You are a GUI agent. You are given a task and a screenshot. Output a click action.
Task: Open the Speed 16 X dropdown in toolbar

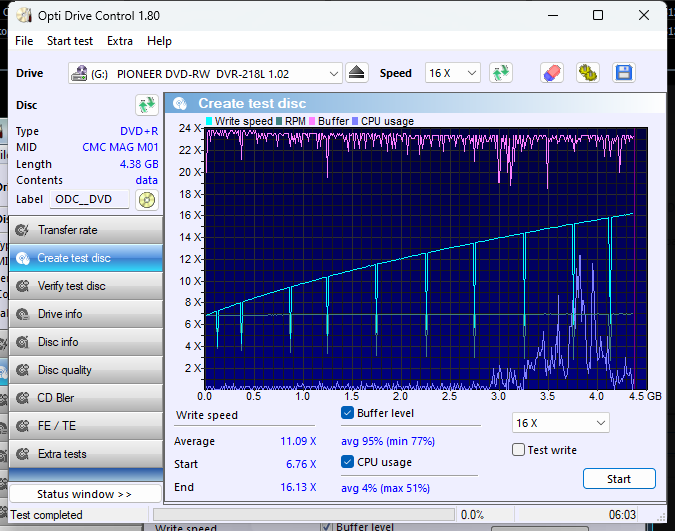pos(452,73)
